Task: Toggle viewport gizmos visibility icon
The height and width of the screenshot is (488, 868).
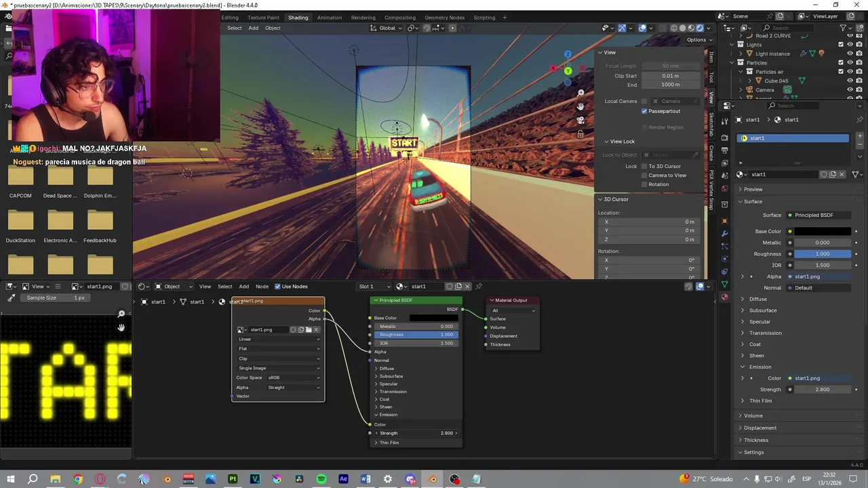Action: [x=621, y=28]
